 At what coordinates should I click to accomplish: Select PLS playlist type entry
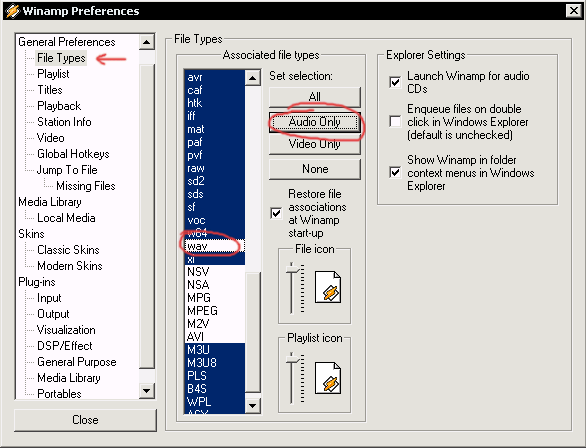(x=215, y=376)
